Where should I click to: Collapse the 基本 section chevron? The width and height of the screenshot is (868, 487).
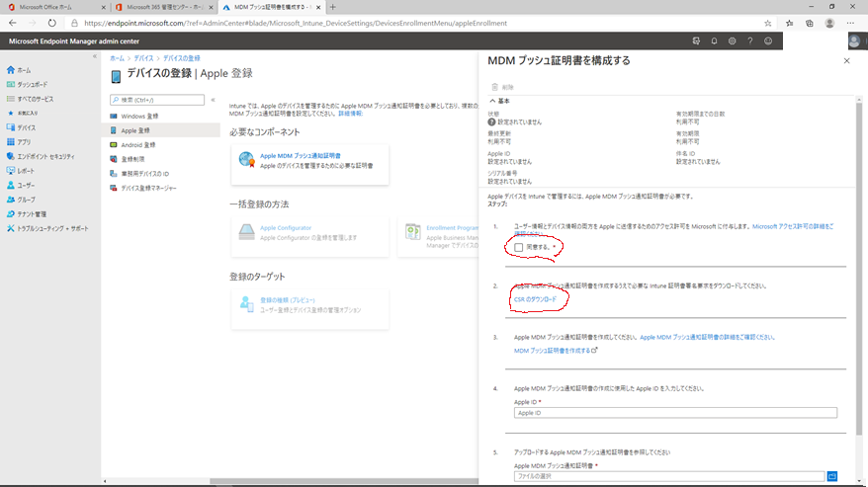[492, 101]
